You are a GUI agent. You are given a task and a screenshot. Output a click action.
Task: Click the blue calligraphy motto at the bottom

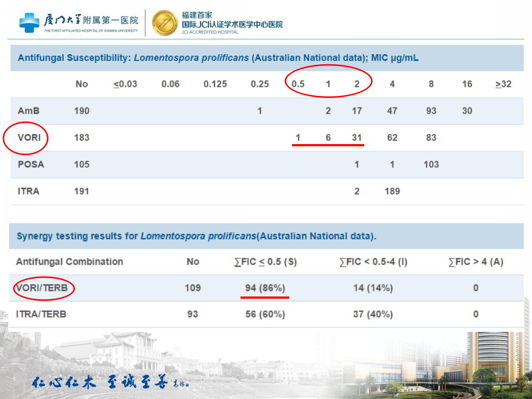tap(109, 382)
